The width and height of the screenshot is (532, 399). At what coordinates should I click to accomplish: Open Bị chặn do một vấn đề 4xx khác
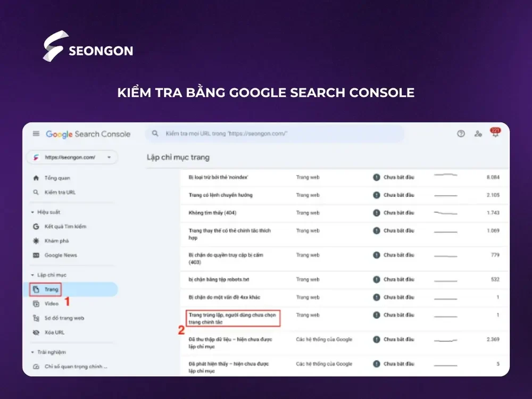click(225, 297)
